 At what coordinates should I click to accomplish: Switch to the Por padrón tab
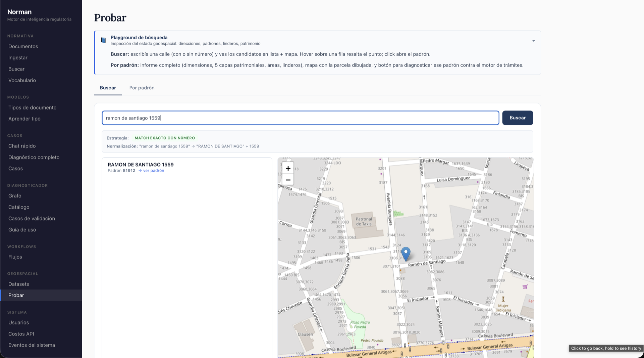coord(142,88)
